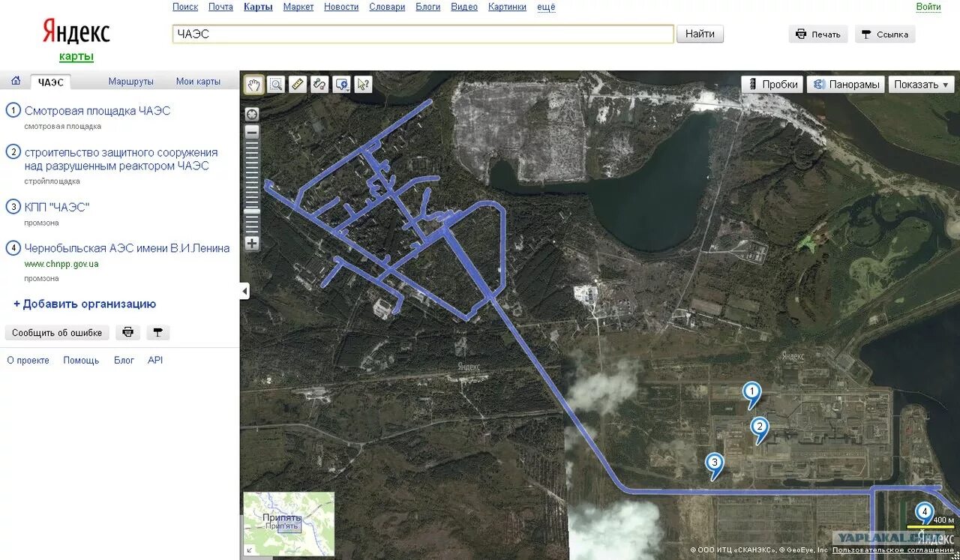Open the Видео top navigation link
This screenshot has width=960, height=560.
(464, 7)
